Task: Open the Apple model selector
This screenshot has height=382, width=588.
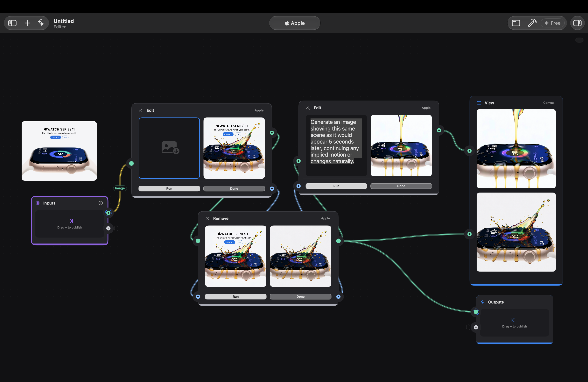Action: (x=295, y=23)
